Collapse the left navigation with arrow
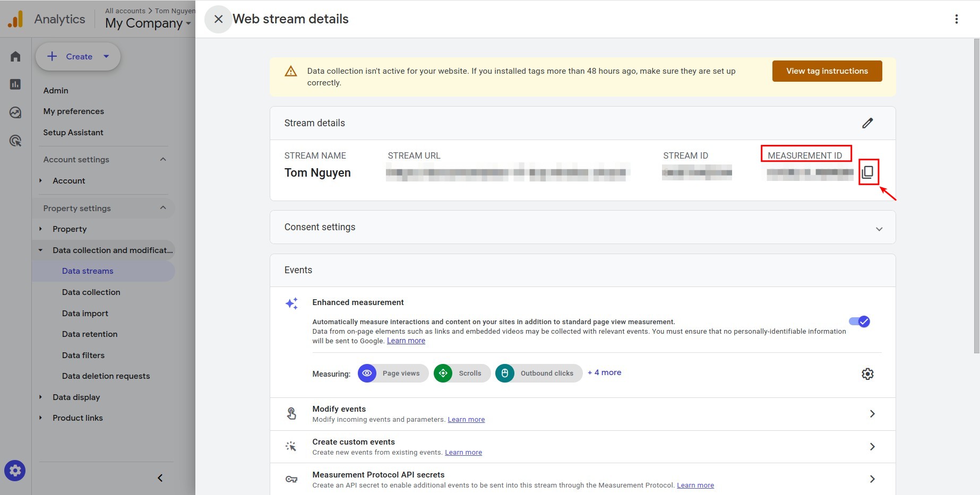This screenshot has width=980, height=495. 160,478
